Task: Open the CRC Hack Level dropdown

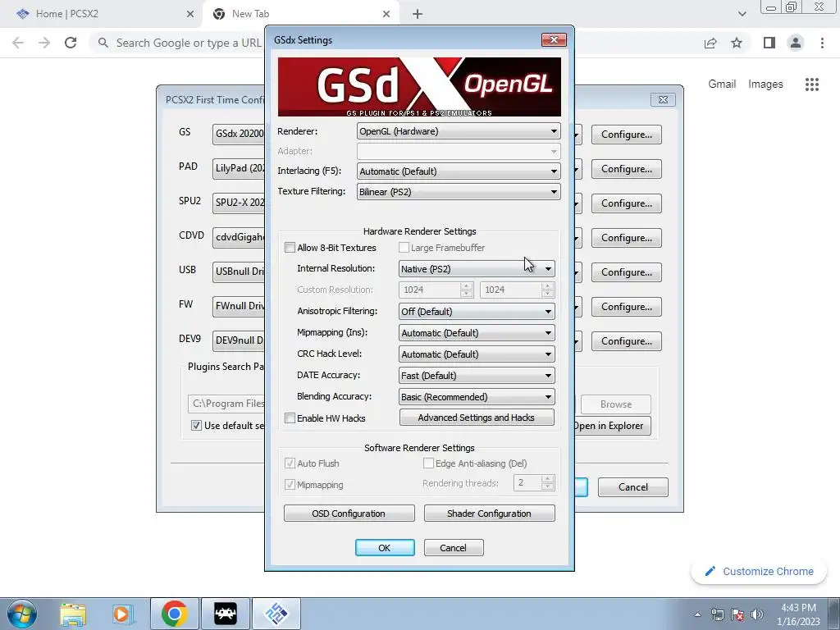Action: 477,354
